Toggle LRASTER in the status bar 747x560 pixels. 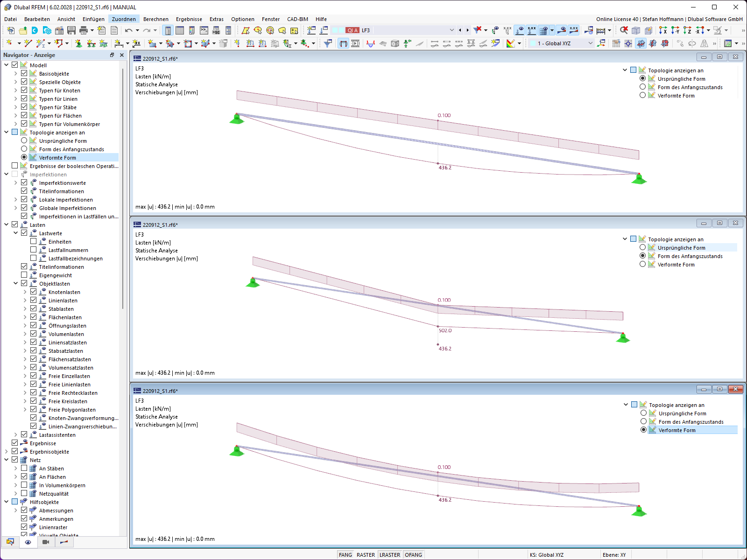coord(390,555)
